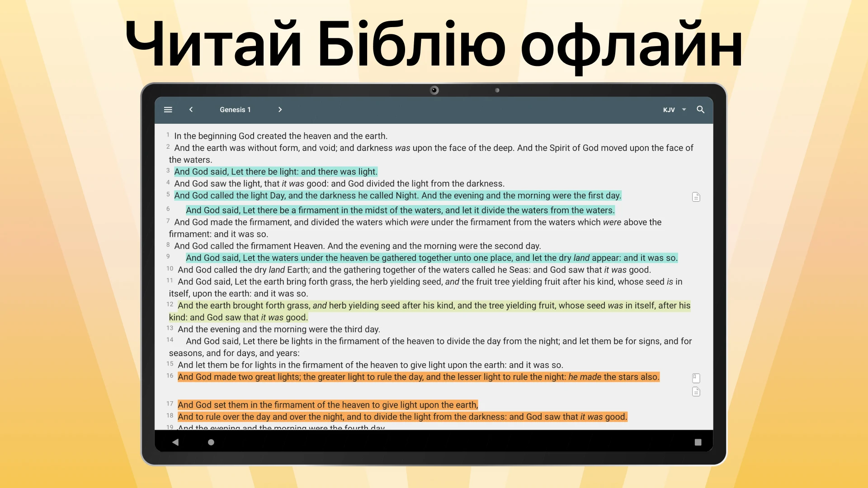868x488 pixels.
Task: Open the note icon below verse 16 bookmark
Action: pyautogui.click(x=696, y=392)
